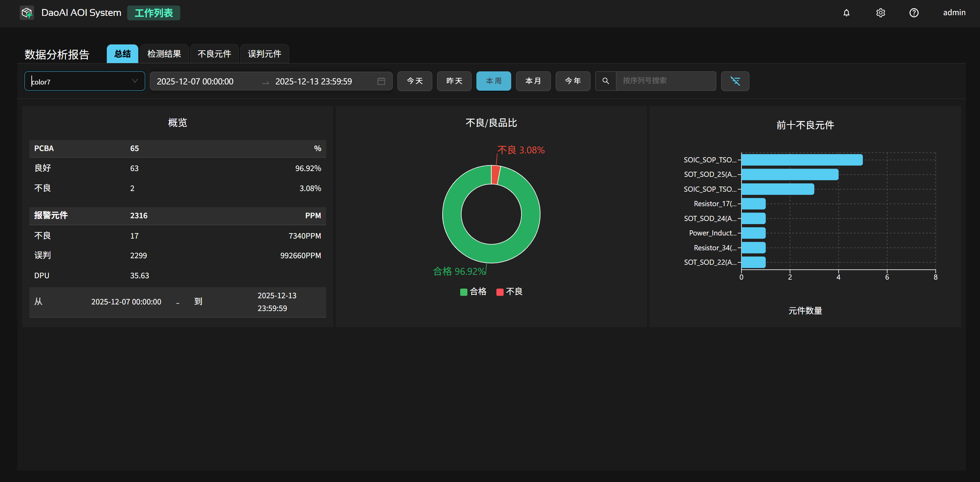Expand the color7 dropdown chevron
This screenshot has height=482, width=980.
(134, 81)
